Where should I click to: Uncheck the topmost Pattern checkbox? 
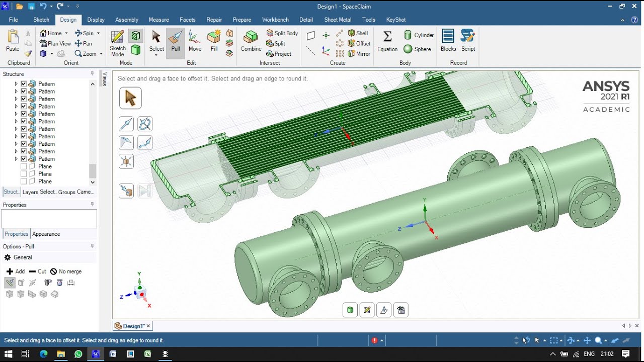24,84
